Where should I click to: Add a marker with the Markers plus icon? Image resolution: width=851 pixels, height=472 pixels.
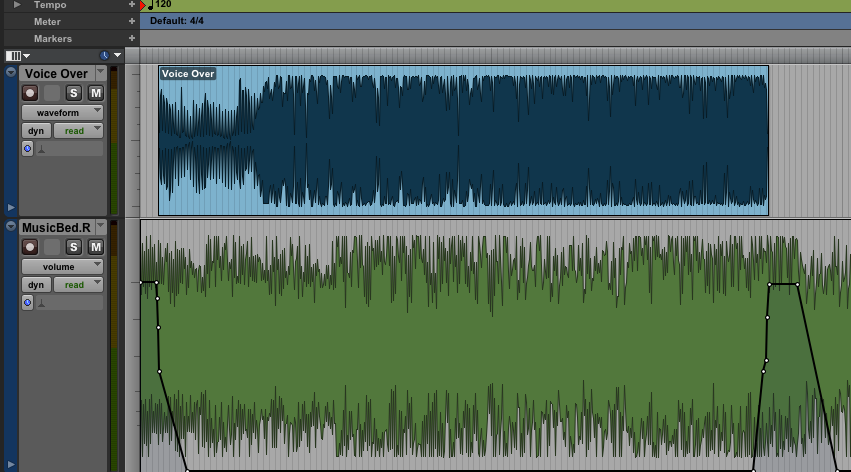pyautogui.click(x=132, y=38)
